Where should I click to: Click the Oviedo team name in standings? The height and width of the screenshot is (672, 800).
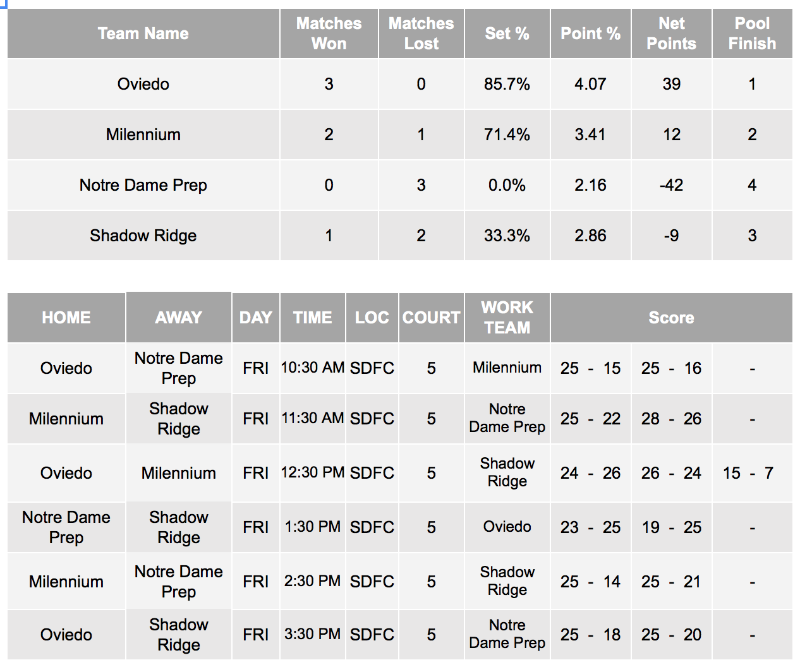click(x=143, y=84)
